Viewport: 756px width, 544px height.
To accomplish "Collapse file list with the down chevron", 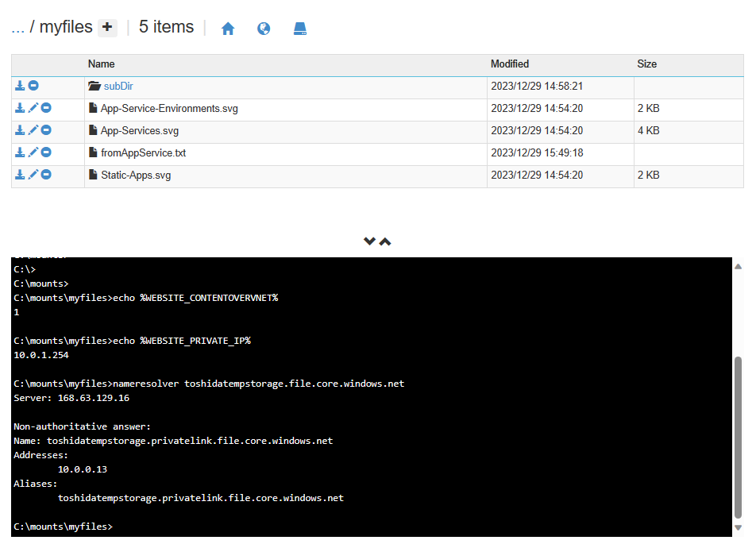I will pyautogui.click(x=369, y=241).
